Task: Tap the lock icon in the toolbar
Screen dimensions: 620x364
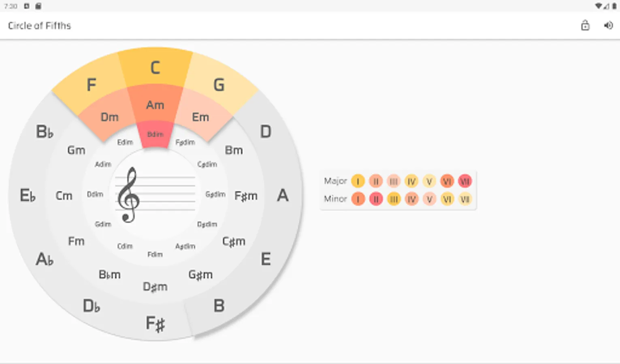Action: point(585,25)
